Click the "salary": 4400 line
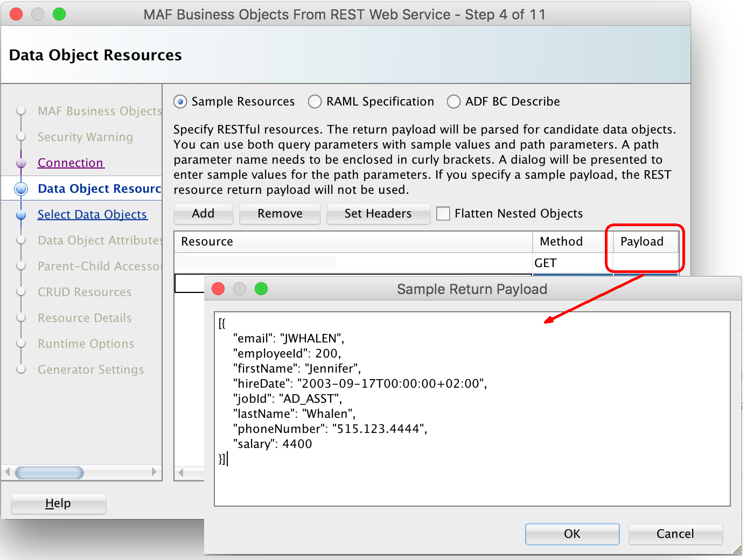This screenshot has height=560, width=747. tap(273, 444)
